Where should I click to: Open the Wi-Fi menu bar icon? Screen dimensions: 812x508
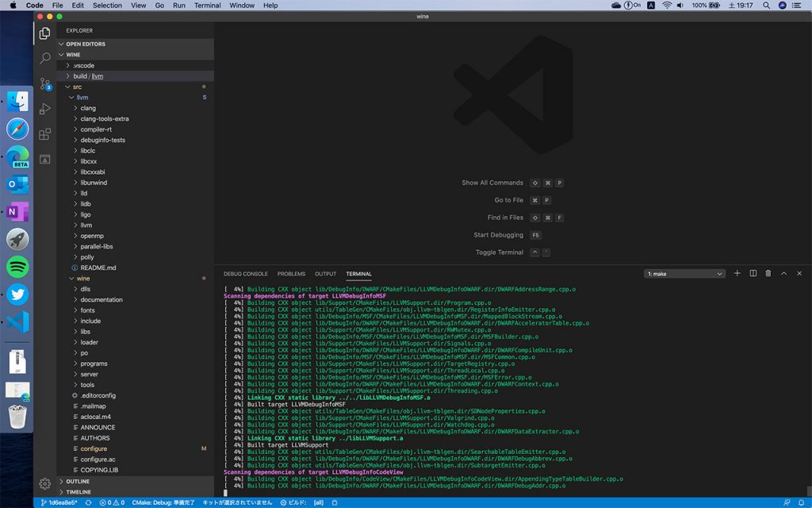[666, 6]
